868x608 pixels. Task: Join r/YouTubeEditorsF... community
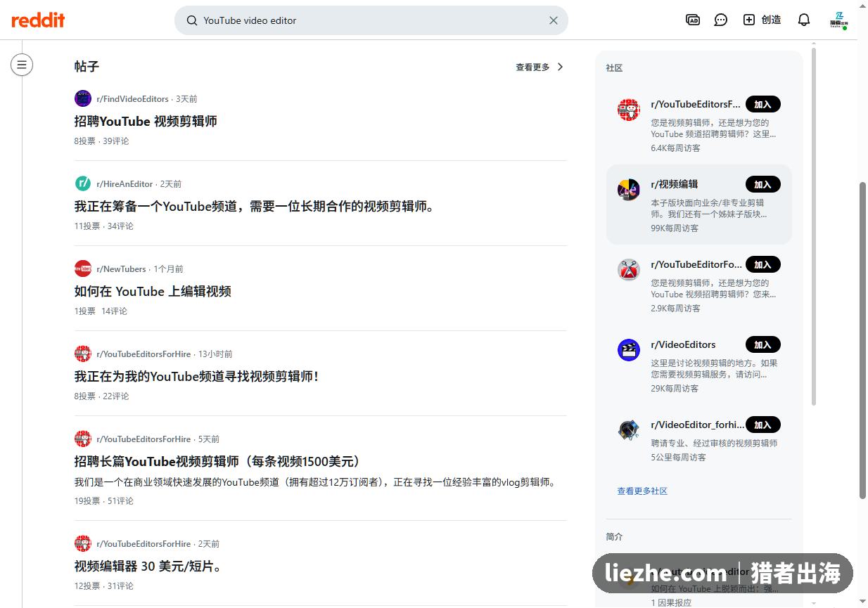[763, 105]
